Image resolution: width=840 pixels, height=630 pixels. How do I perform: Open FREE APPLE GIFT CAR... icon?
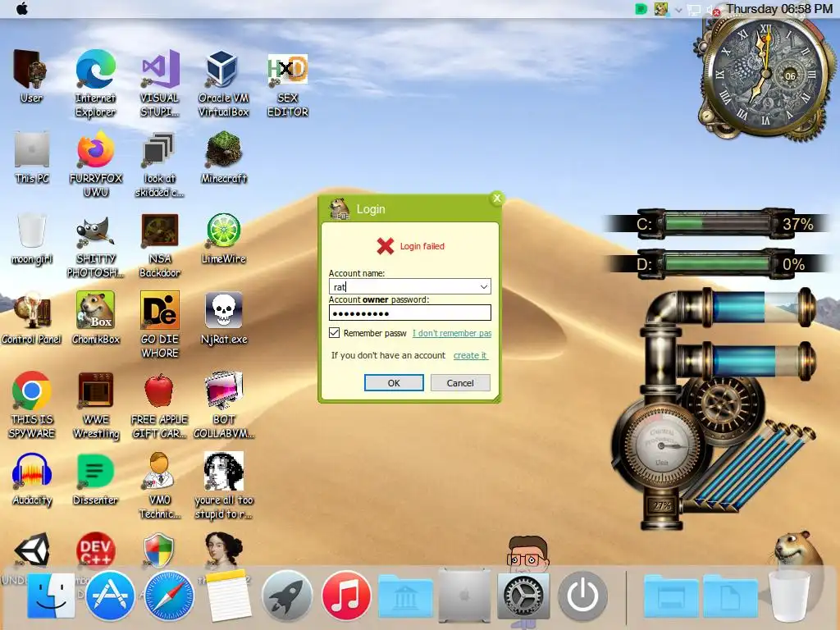[x=159, y=404]
